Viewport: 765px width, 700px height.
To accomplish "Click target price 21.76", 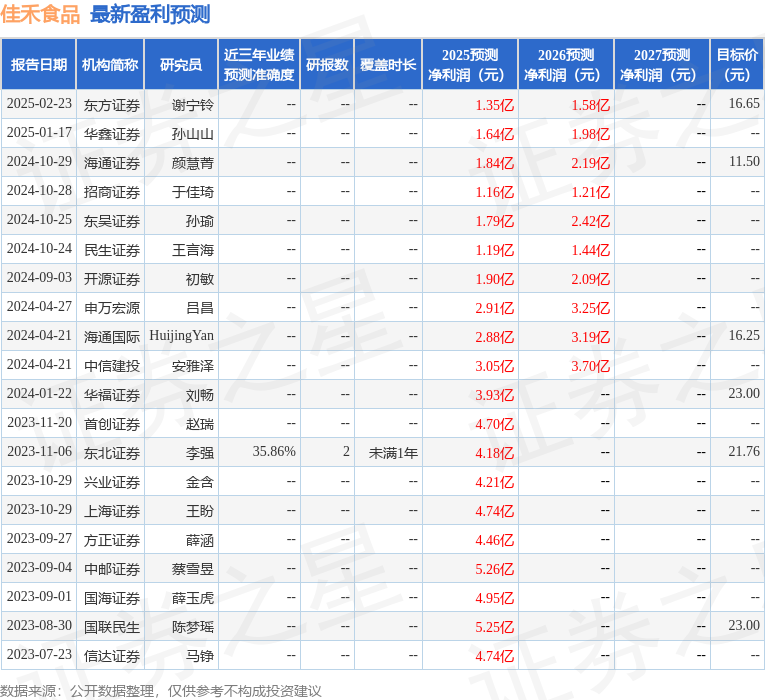I will pos(744,452).
